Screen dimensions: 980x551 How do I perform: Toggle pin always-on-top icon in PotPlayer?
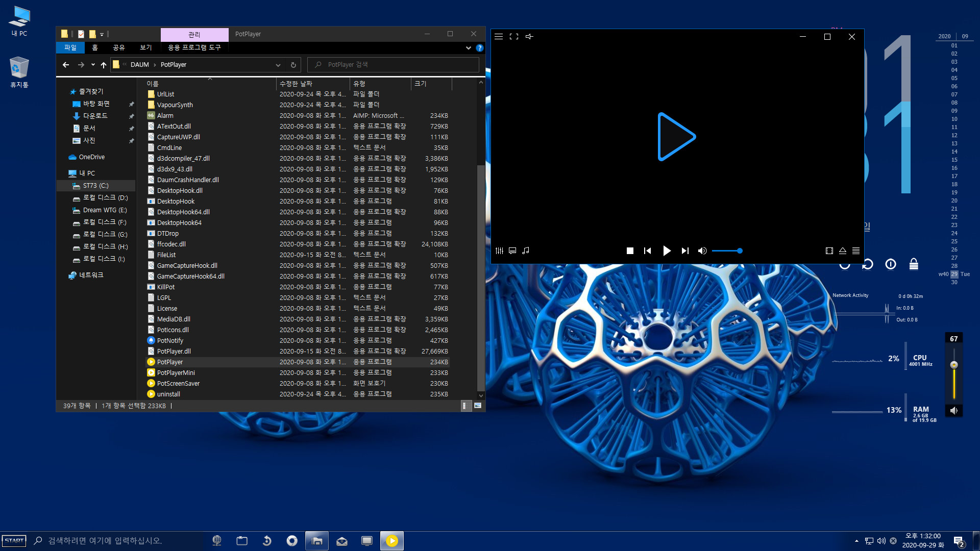(529, 37)
